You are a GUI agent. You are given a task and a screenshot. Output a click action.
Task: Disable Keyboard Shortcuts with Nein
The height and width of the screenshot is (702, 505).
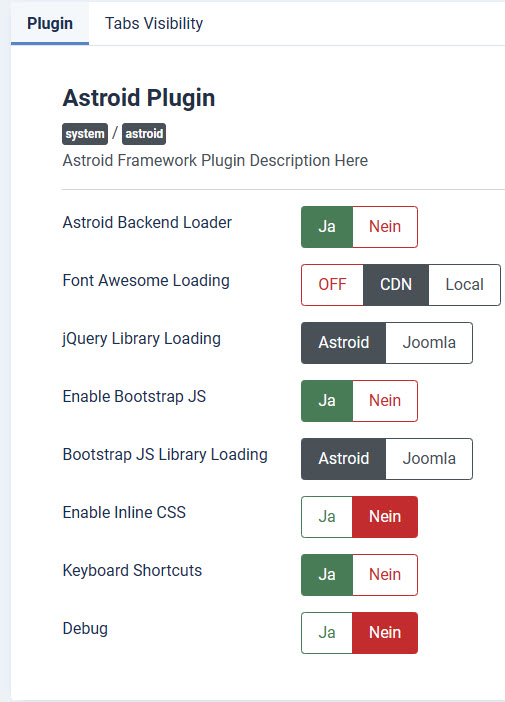tap(385, 574)
